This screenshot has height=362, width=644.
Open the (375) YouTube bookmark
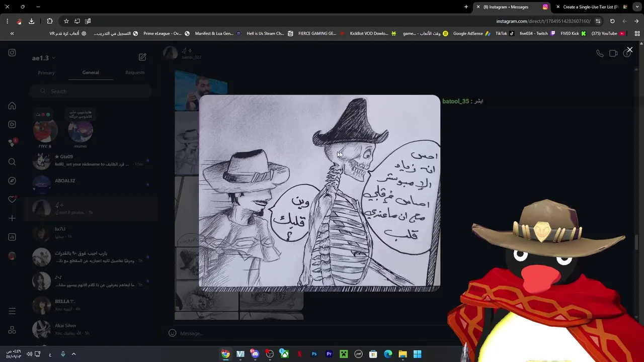point(608,33)
